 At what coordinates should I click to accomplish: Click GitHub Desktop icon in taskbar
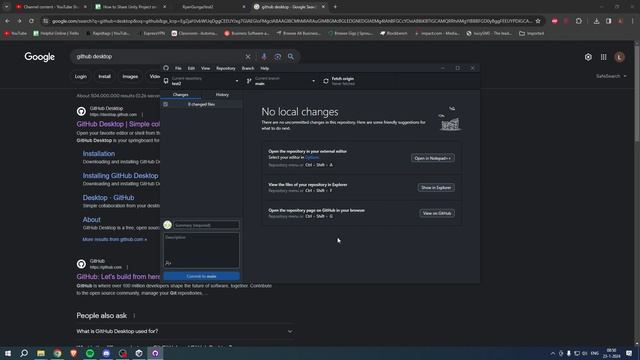(x=155, y=353)
